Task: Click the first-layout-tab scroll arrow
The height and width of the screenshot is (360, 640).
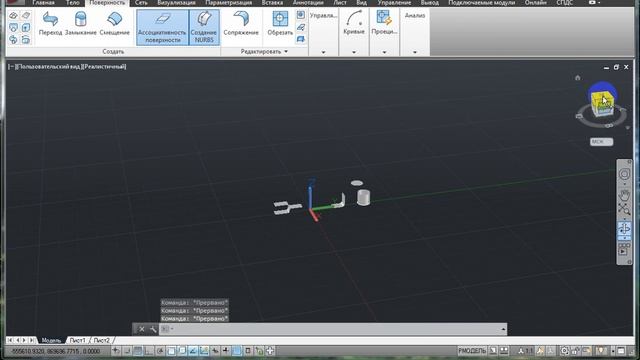Action: coord(10,340)
